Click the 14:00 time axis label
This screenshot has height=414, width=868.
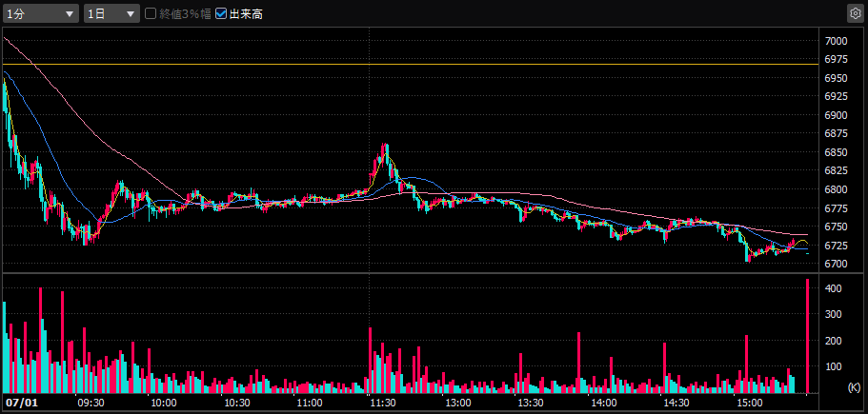[604, 403]
